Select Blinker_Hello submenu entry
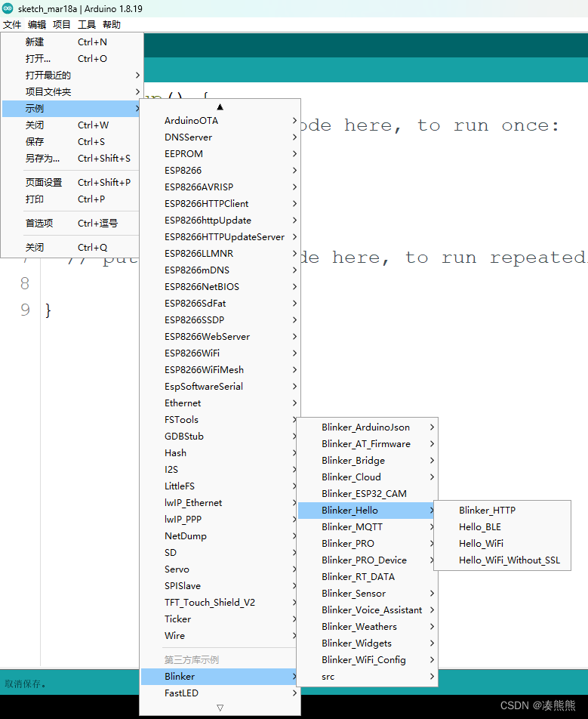The image size is (588, 719). (366, 511)
